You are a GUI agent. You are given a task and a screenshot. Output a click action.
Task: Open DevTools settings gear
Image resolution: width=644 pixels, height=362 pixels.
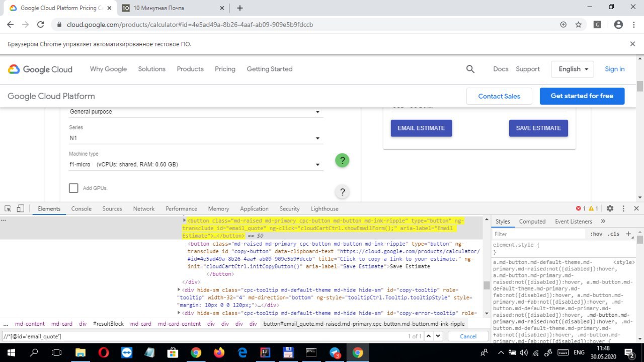[610, 208]
